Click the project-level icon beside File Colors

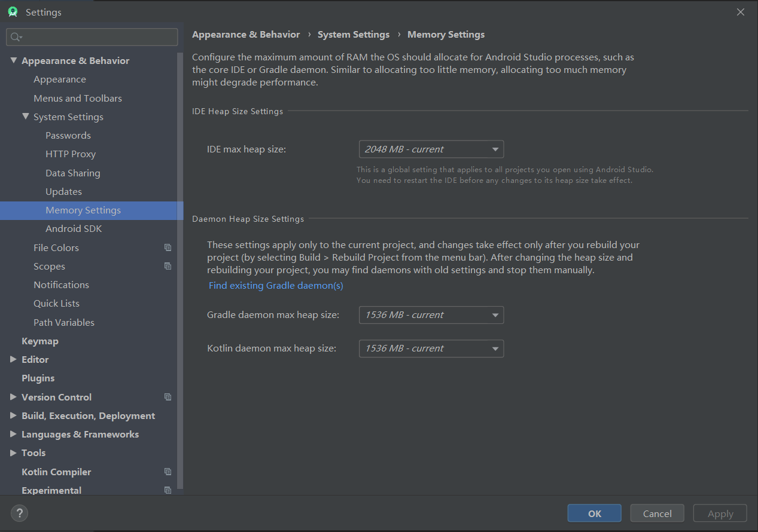click(x=168, y=247)
